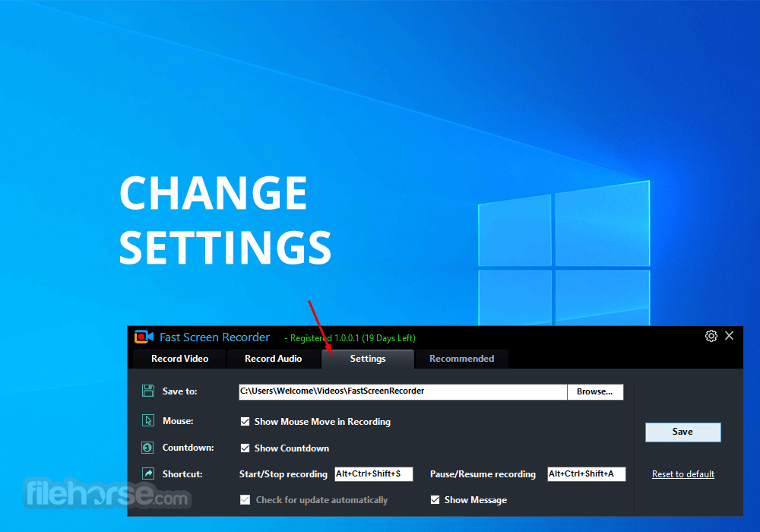The width and height of the screenshot is (760, 532).
Task: Click the Save button
Action: click(682, 432)
